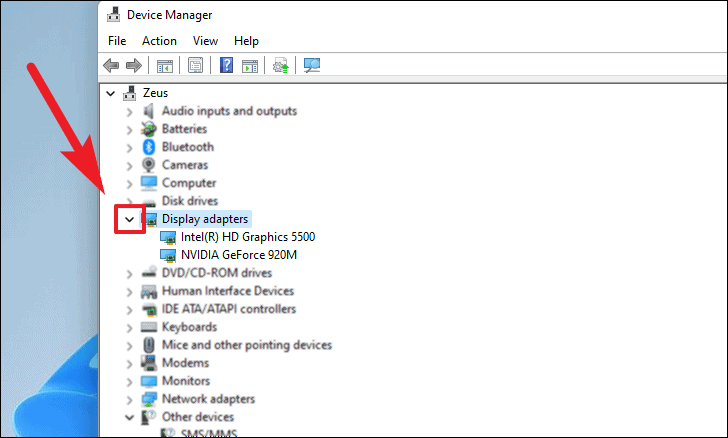Select the 'Zeus' root label

[x=156, y=93]
